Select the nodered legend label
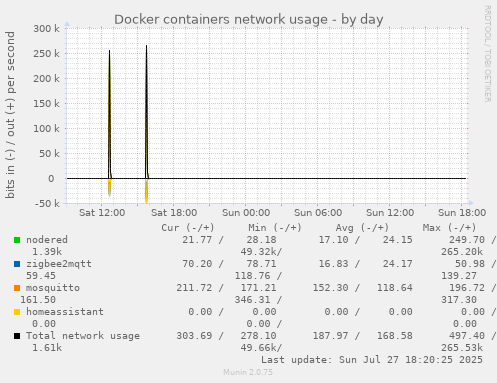 (47, 240)
